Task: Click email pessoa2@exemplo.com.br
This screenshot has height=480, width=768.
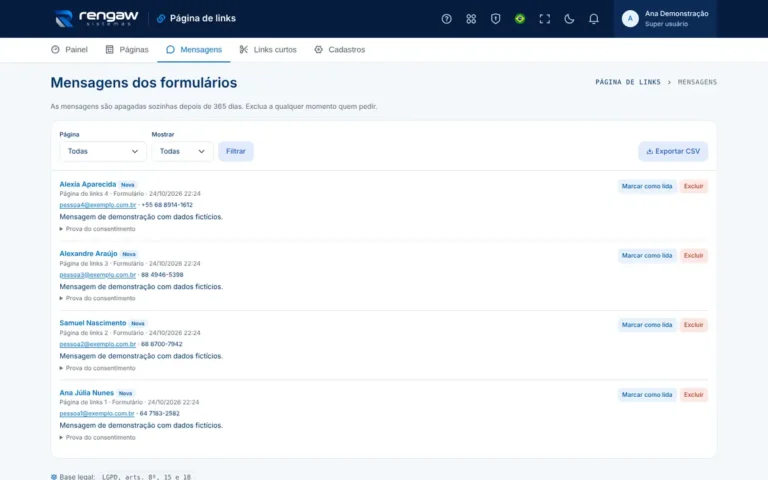Action: pos(97,344)
